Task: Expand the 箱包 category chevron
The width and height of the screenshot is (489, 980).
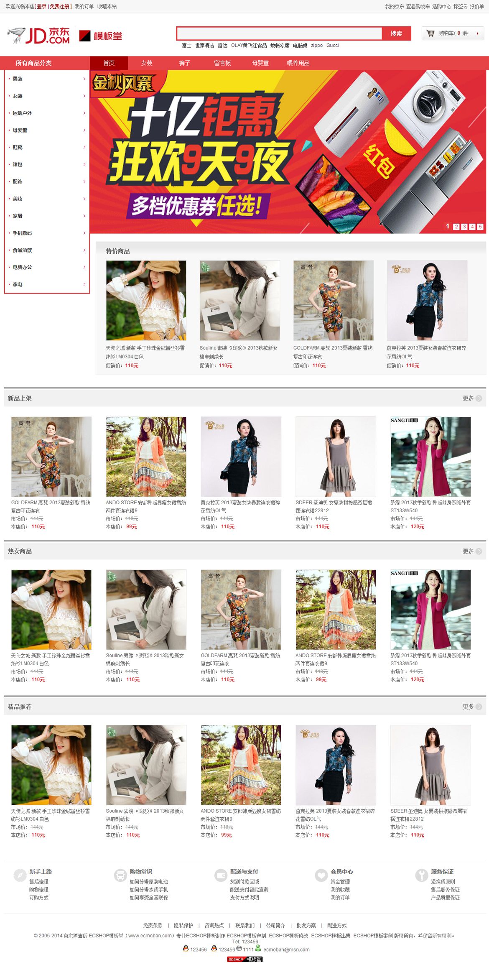Action: [84, 164]
